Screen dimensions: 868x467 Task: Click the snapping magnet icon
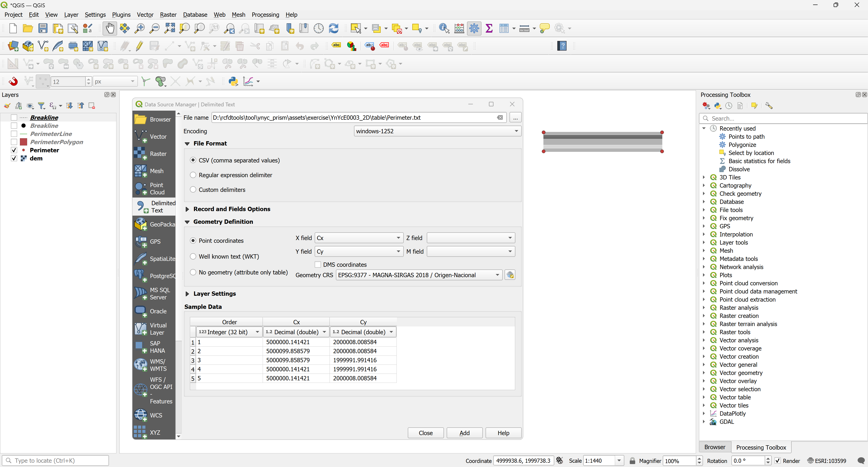tap(13, 81)
